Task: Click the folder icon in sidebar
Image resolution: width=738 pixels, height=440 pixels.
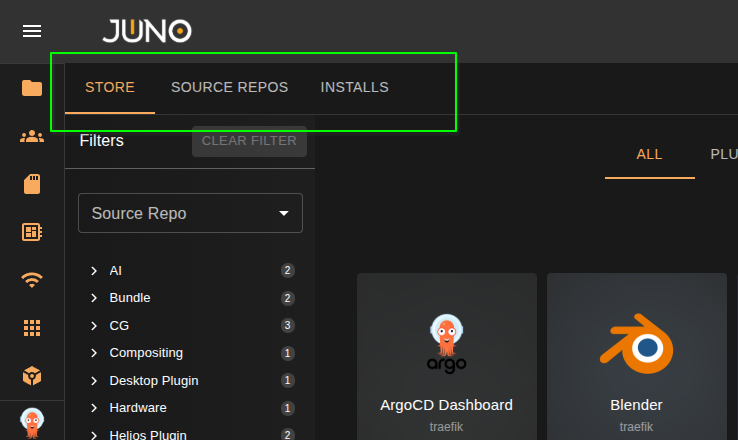Action: pos(32,88)
